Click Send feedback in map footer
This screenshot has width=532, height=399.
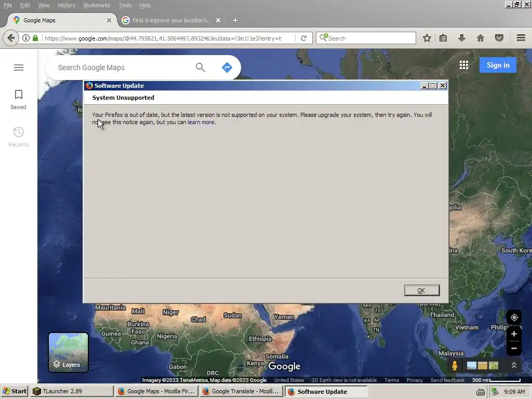pos(447,380)
